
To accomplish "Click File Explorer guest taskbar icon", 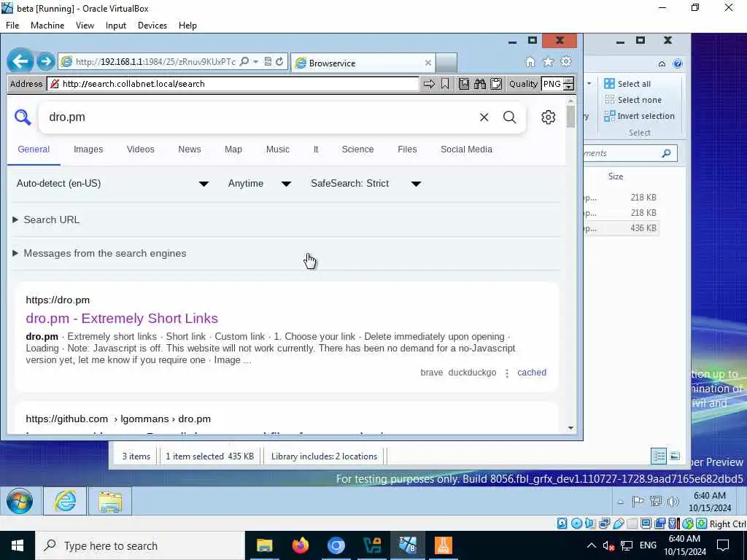I will click(x=110, y=502).
